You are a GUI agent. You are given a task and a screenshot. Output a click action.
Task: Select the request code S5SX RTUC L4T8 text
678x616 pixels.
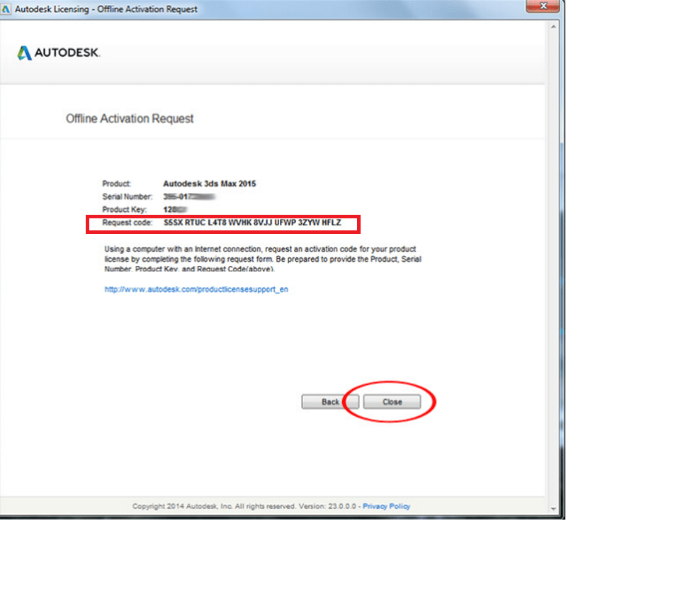pyautogui.click(x=252, y=223)
